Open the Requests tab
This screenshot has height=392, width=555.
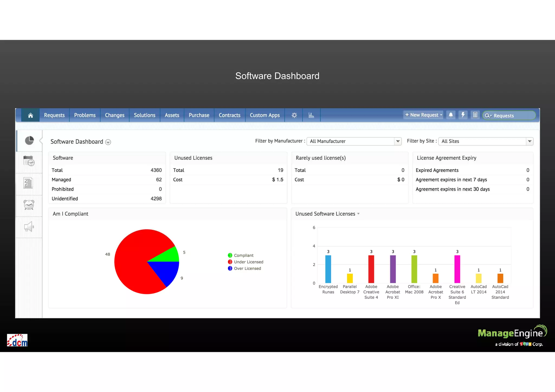click(x=54, y=115)
